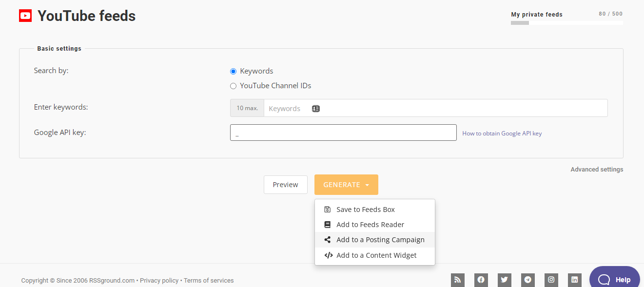Choose Add to Feeds Reader
The image size is (644, 287).
[375, 225]
